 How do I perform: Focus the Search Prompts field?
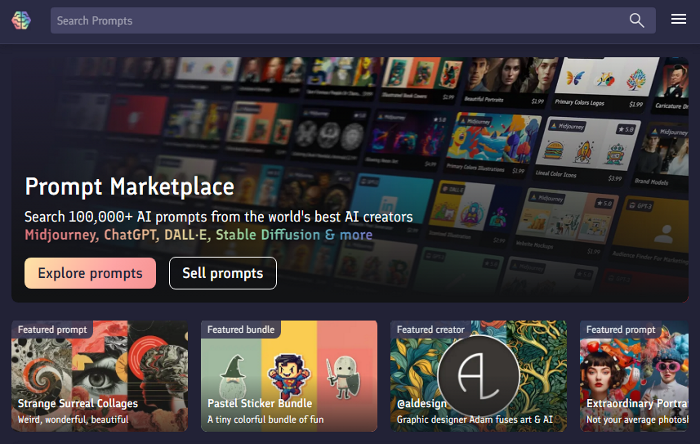353,21
